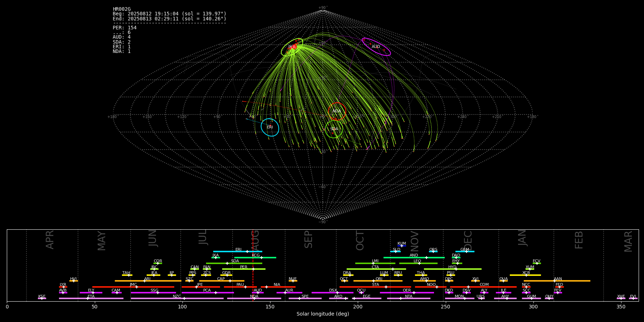Image resolution: width=644 pixels, height=322 pixels.
Task: Select the 'End: 20250813 02:29:11' line
Action: tap(170, 19)
